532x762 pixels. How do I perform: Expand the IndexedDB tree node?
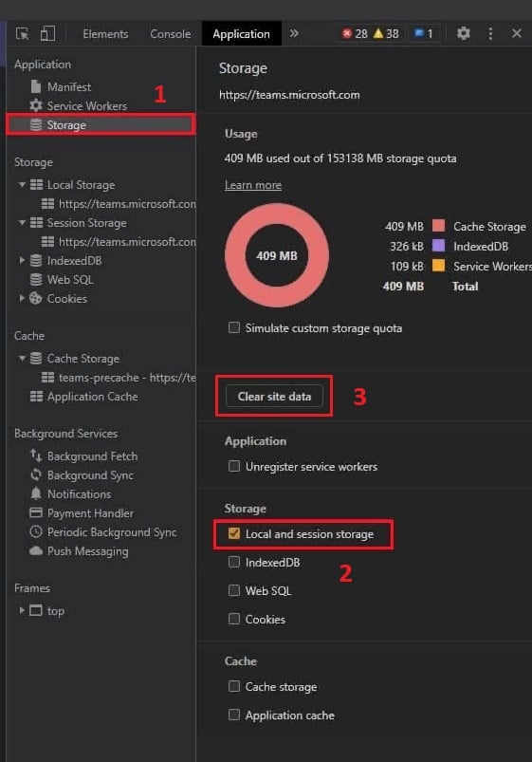pyautogui.click(x=22, y=260)
